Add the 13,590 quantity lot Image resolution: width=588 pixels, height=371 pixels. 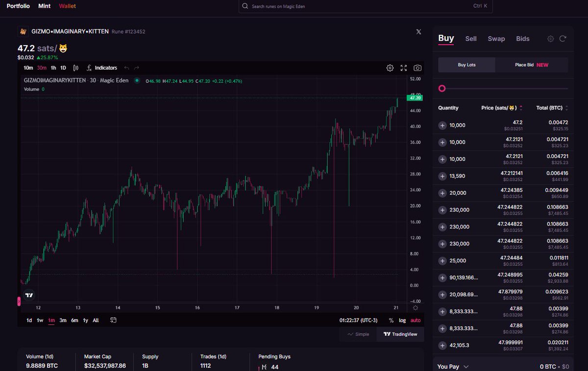point(442,176)
